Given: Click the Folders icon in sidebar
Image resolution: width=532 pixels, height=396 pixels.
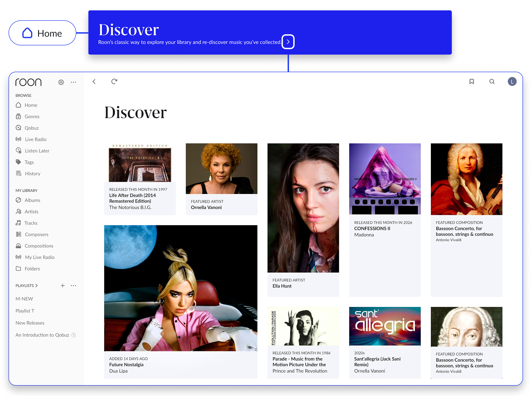Looking at the screenshot, I should (18, 269).
